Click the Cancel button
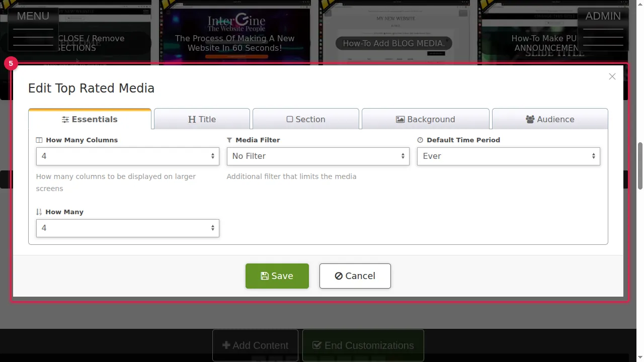The width and height of the screenshot is (644, 362). [x=355, y=276]
